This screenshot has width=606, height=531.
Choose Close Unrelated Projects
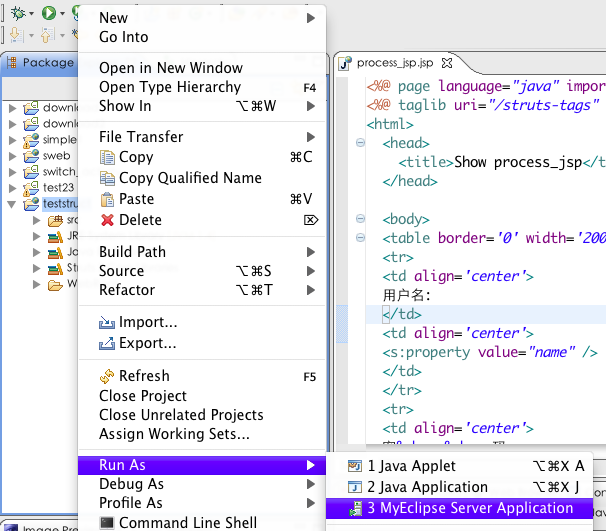pos(181,415)
